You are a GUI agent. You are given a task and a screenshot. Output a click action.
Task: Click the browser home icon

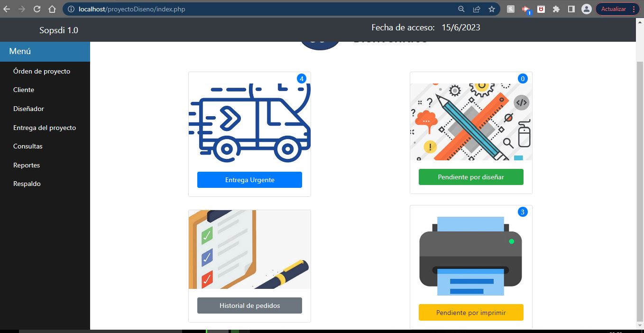[x=52, y=9]
